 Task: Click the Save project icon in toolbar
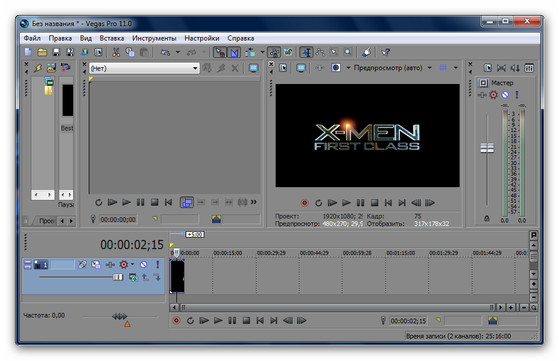pyautogui.click(x=56, y=52)
